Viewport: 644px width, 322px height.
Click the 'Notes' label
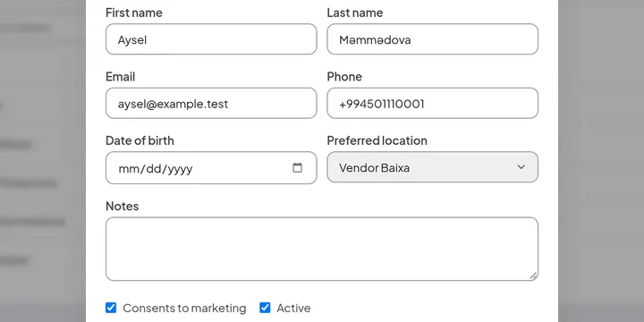click(122, 207)
